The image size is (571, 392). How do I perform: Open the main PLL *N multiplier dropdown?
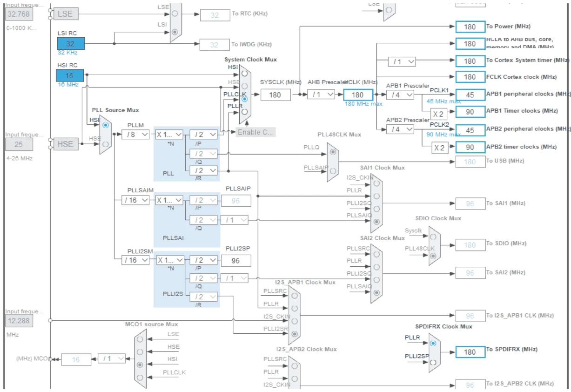point(169,134)
